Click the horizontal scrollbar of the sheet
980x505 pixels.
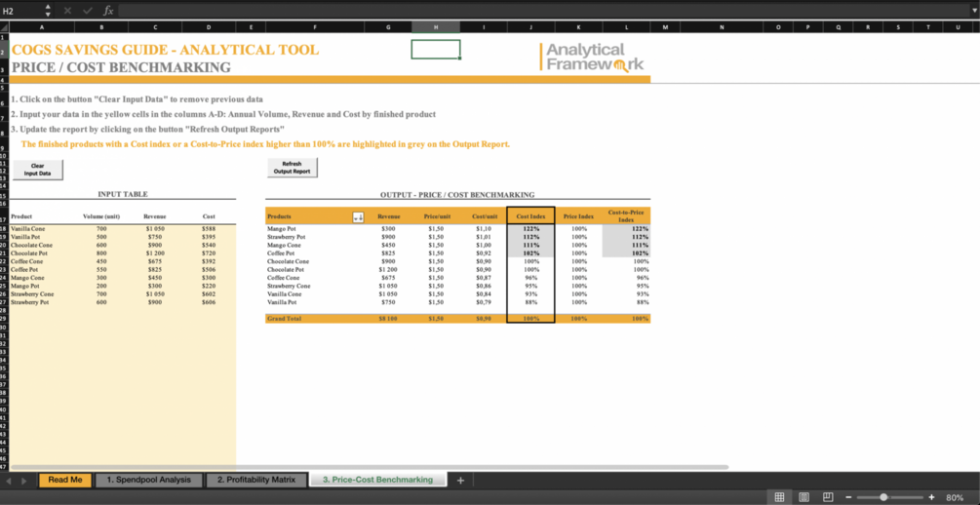[370, 467]
